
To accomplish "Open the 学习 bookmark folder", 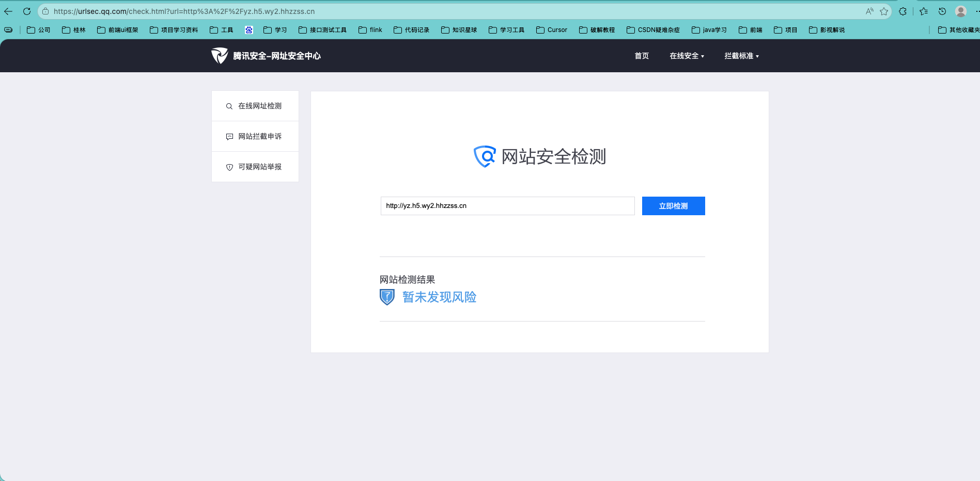I will pyautogui.click(x=275, y=30).
